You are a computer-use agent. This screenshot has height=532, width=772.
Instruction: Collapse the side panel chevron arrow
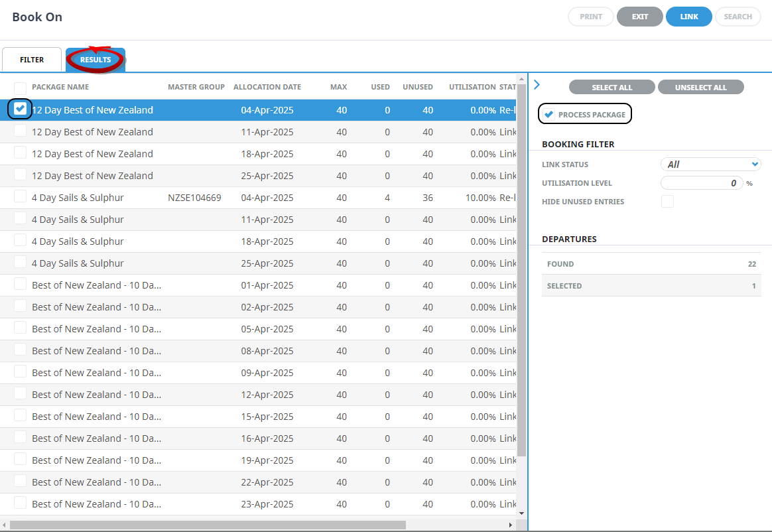click(x=537, y=85)
